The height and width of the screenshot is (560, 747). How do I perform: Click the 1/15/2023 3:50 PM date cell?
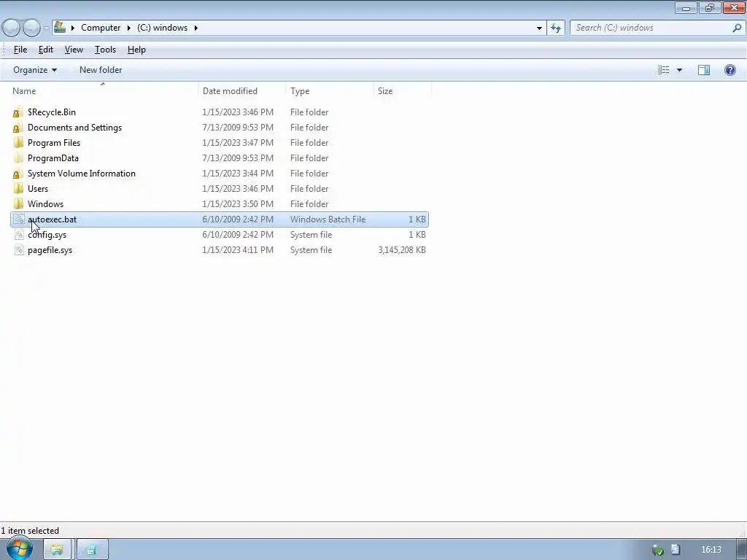[x=238, y=204]
